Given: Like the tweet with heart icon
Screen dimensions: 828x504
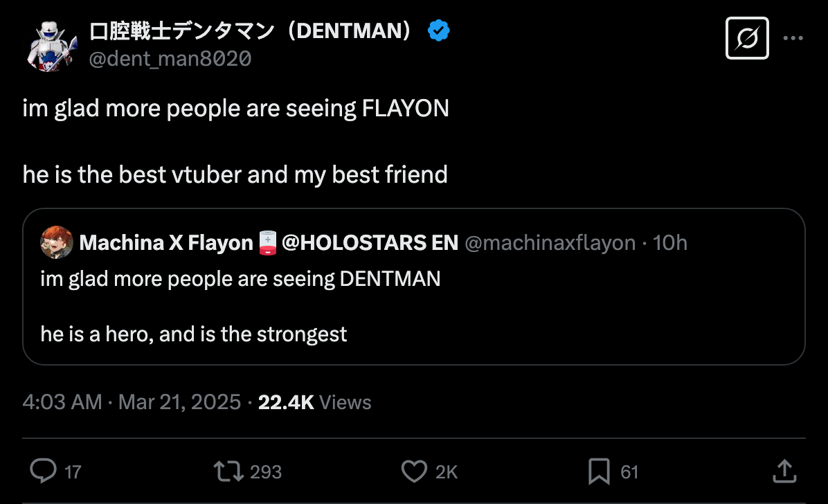Looking at the screenshot, I should (x=414, y=471).
